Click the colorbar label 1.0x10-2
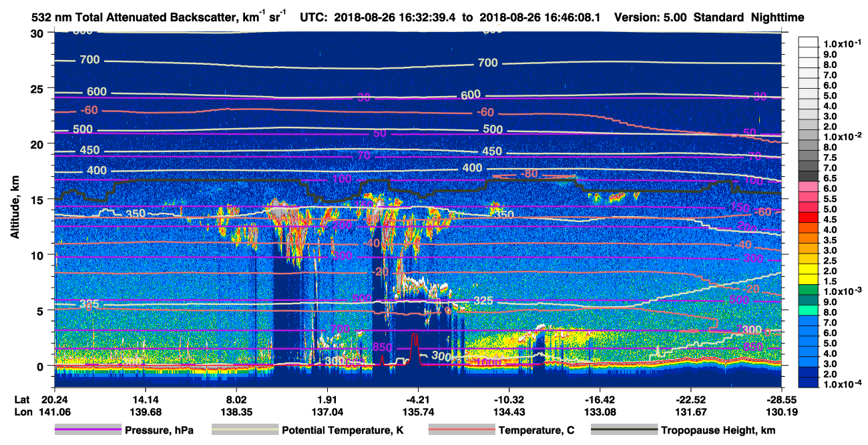 coord(843,137)
